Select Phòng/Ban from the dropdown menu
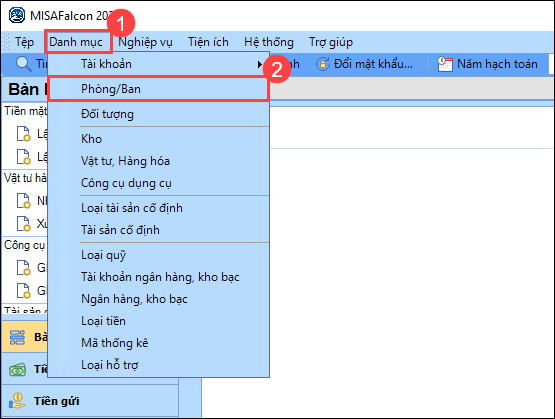Image resolution: width=555 pixels, height=419 pixels. 158,89
